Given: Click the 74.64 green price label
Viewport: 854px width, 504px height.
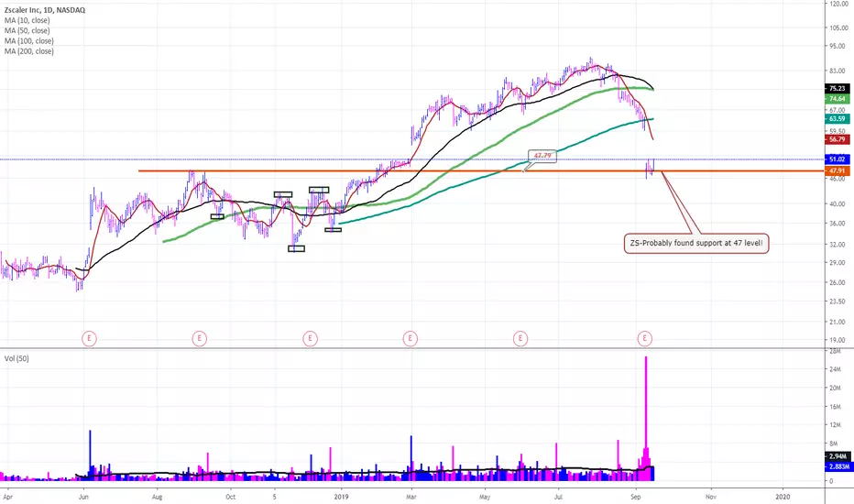Looking at the screenshot, I should tap(838, 99).
